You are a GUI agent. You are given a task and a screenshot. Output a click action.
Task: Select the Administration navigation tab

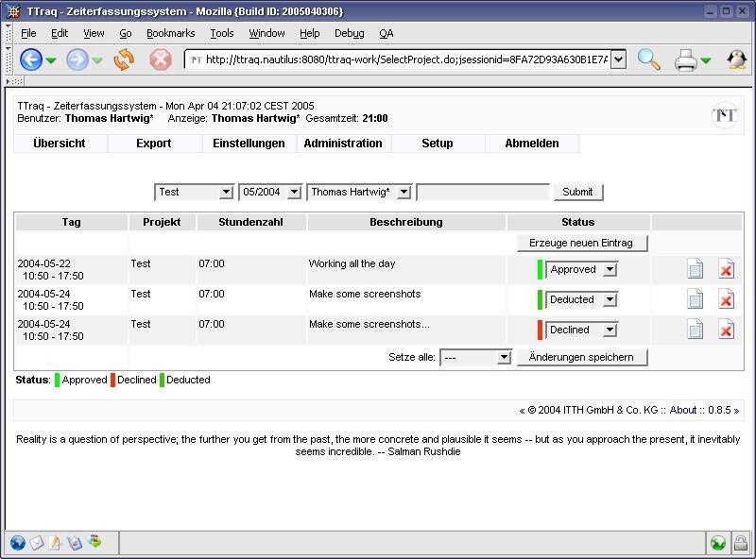pyautogui.click(x=343, y=144)
